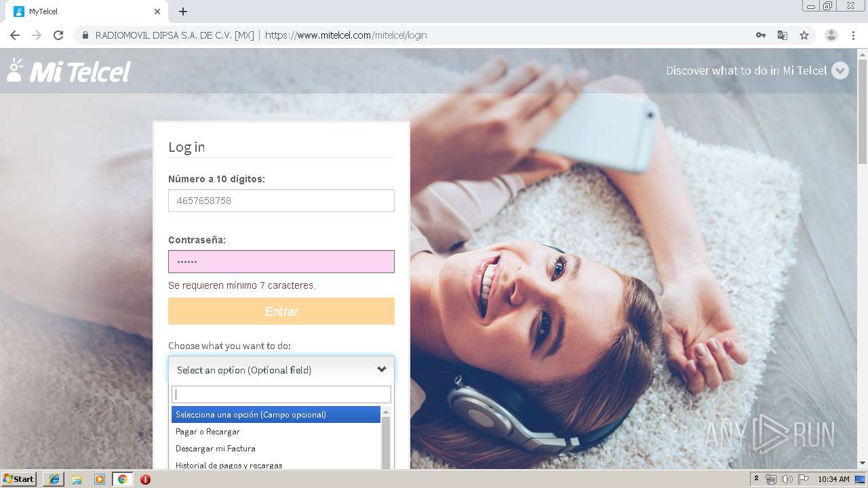
Task: Open the Google Translate page icon
Action: pos(783,35)
